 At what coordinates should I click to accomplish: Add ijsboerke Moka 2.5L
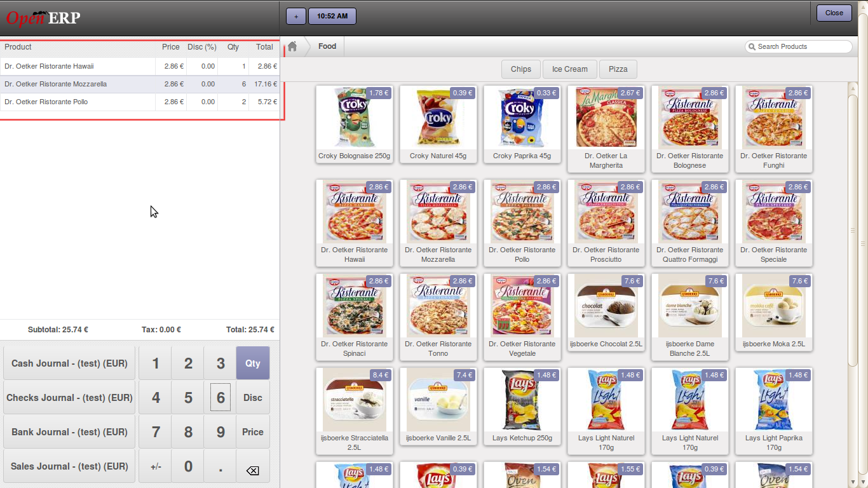pyautogui.click(x=774, y=313)
